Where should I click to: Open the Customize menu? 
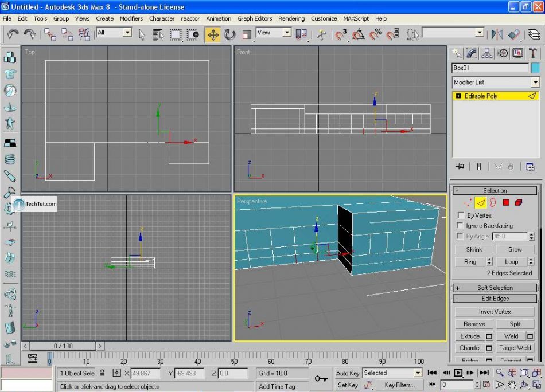(324, 19)
